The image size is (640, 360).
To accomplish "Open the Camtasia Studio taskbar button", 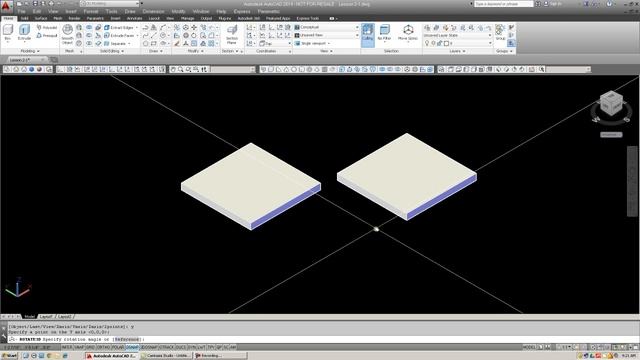I will [166, 356].
